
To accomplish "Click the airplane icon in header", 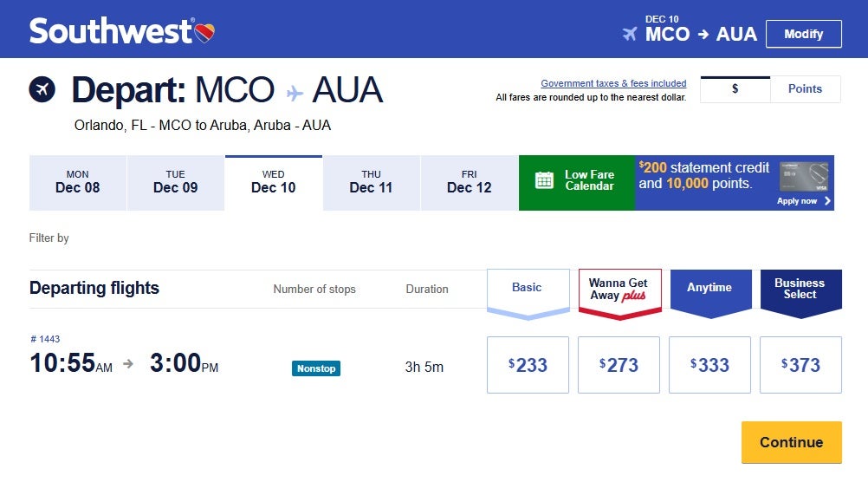I will tap(630, 35).
